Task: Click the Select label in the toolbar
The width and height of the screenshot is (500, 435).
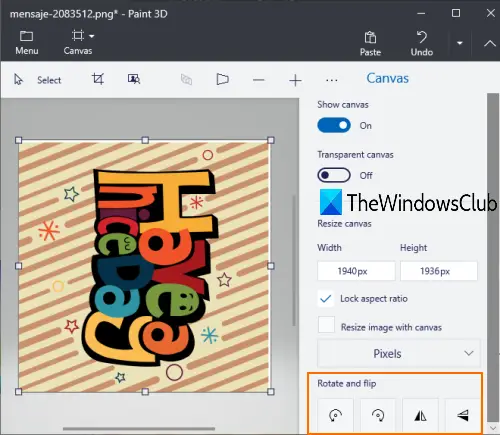Action: tap(49, 80)
